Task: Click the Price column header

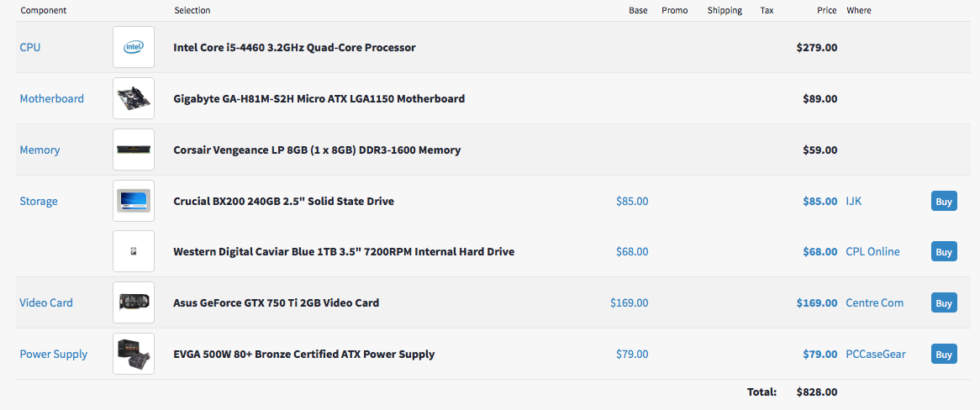Action: 827,11
